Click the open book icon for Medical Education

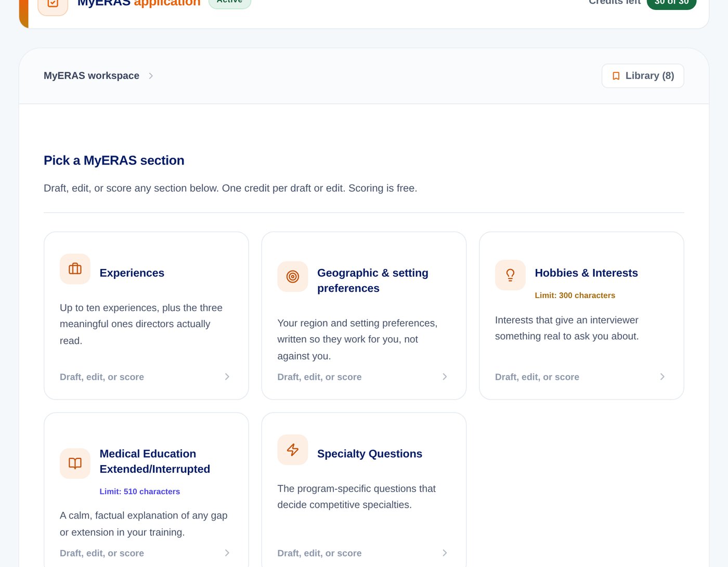[x=75, y=463]
